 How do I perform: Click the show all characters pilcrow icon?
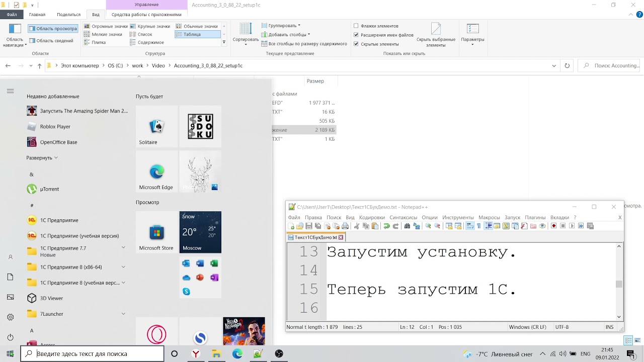click(478, 226)
